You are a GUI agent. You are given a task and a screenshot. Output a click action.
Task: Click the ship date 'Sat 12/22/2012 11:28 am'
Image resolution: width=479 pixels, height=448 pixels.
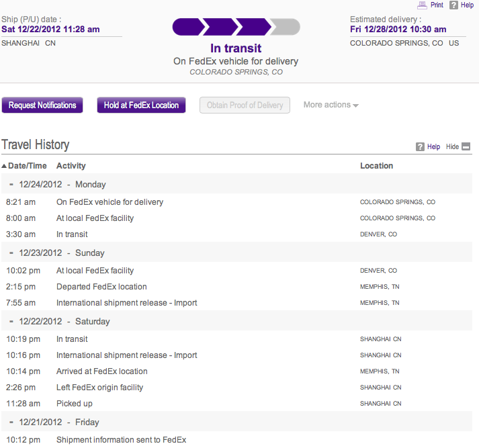tap(50, 30)
